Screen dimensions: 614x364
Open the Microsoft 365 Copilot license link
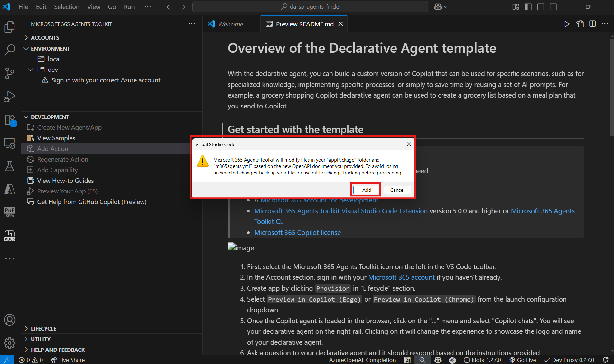pos(297,232)
